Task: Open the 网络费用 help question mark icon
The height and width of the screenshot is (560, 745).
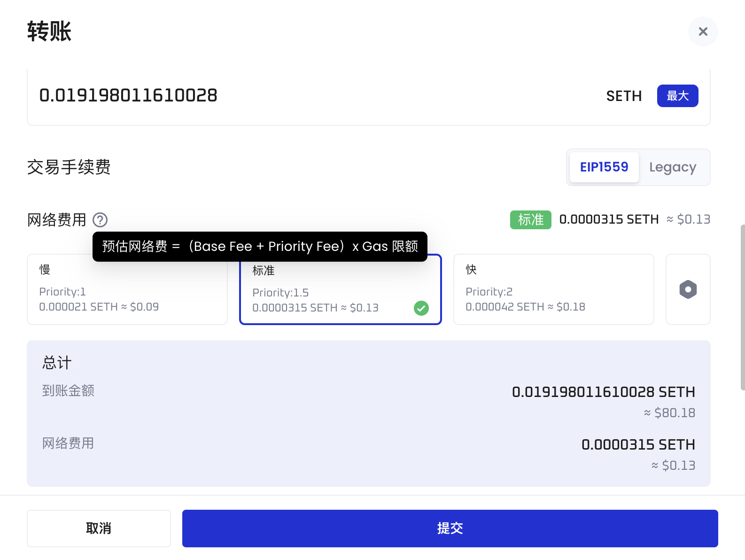Action: pyautogui.click(x=100, y=220)
